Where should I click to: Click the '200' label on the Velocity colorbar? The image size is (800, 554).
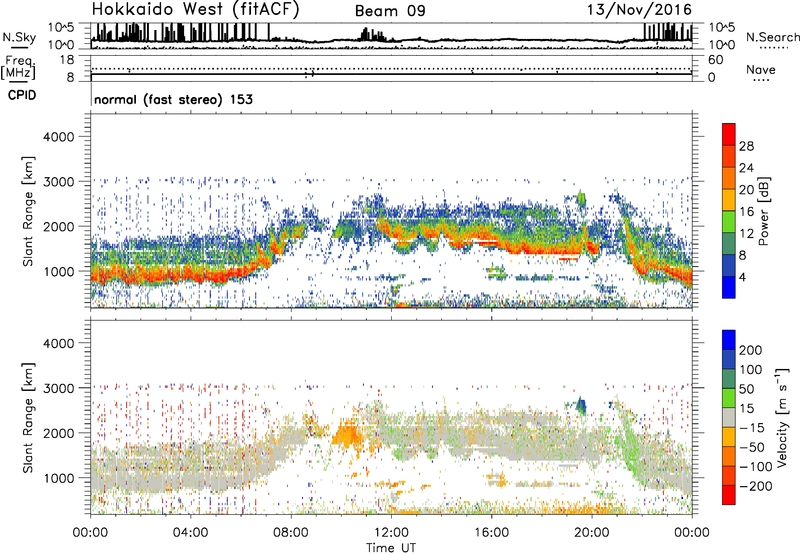point(751,350)
